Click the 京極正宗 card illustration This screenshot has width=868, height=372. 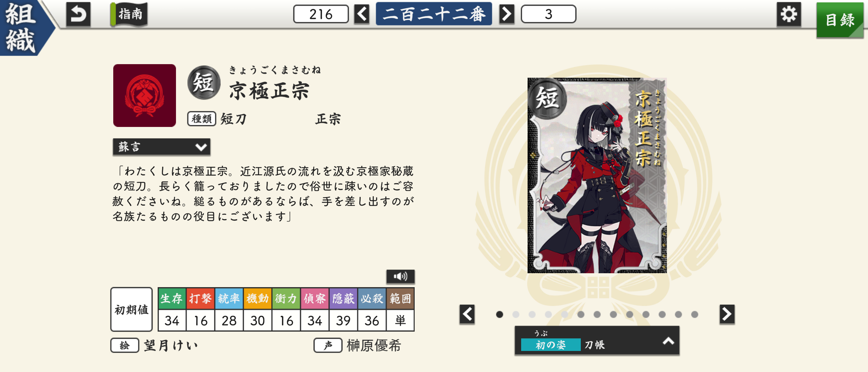pos(597,175)
